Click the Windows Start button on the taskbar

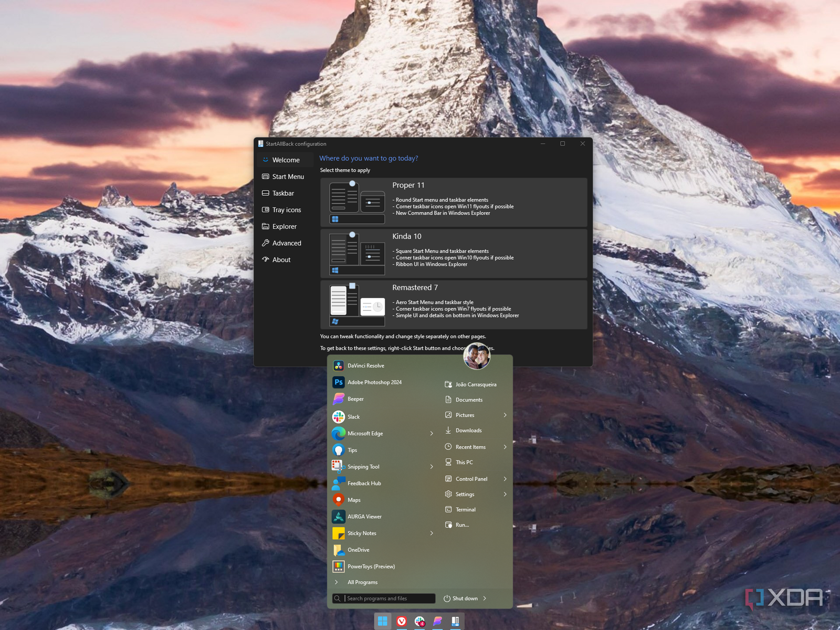coord(383,622)
